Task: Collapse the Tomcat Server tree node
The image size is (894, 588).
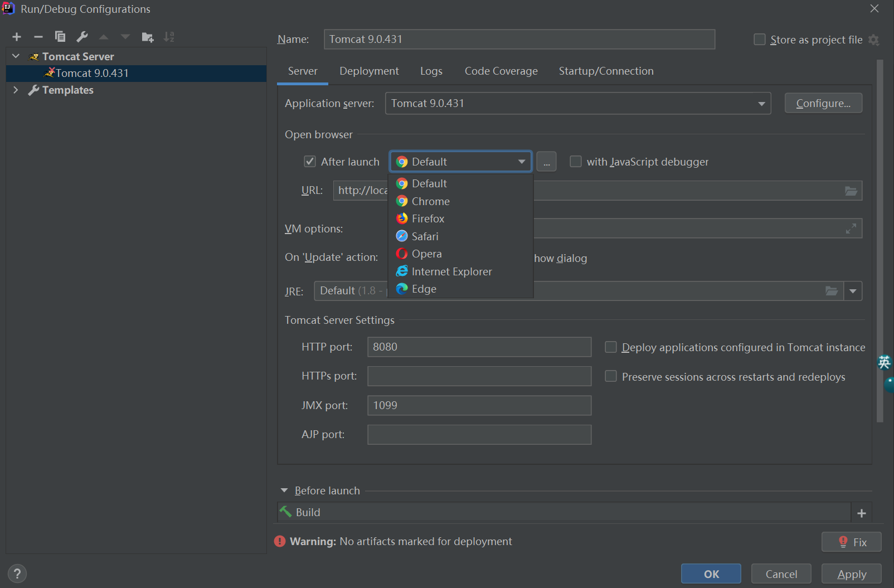Action: pos(16,56)
